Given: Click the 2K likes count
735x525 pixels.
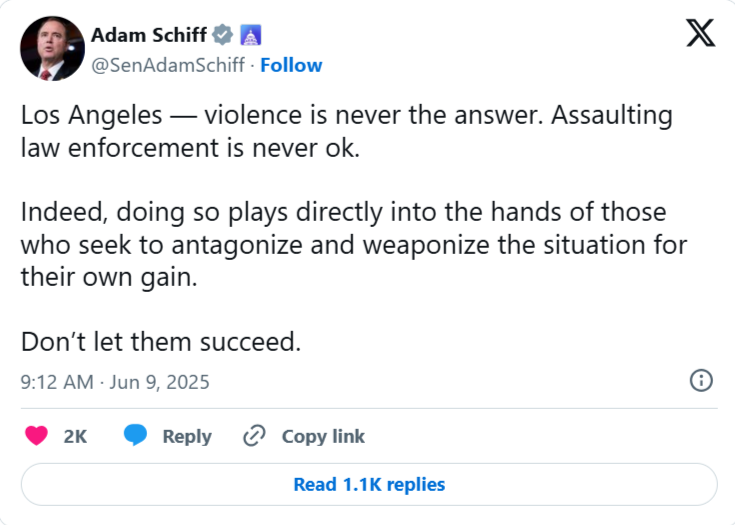Looking at the screenshot, I should [75, 437].
